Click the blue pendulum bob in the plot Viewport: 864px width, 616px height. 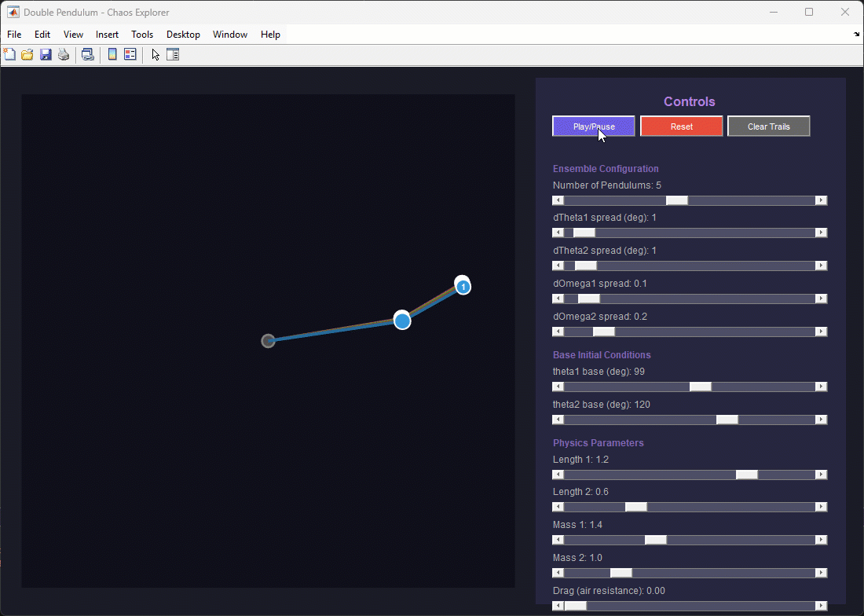point(402,320)
